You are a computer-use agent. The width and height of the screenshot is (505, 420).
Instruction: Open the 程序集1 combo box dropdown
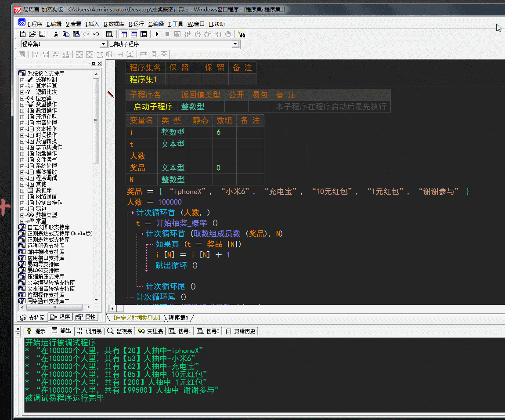click(x=103, y=44)
